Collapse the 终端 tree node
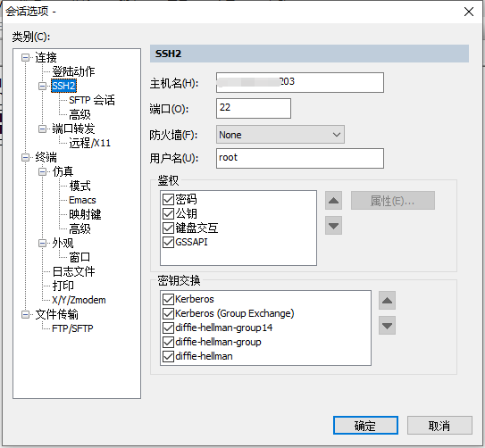Screen dimensions: 485x448 [x=25, y=157]
